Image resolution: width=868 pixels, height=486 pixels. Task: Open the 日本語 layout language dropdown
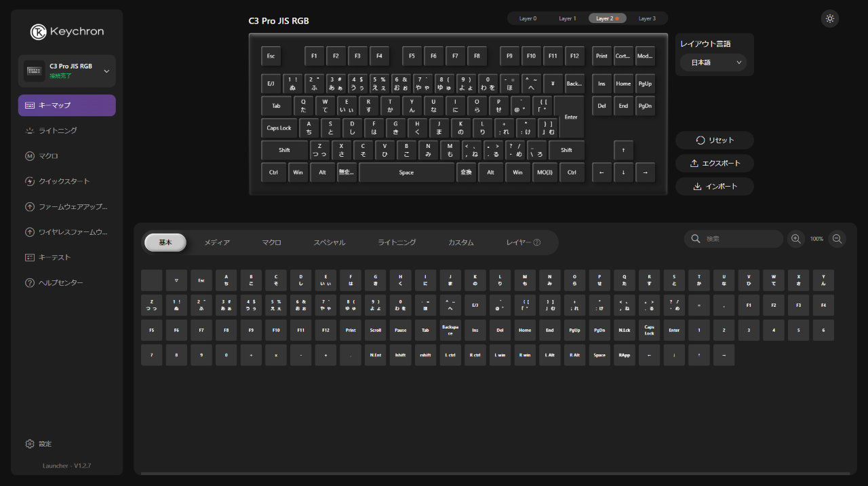[713, 62]
